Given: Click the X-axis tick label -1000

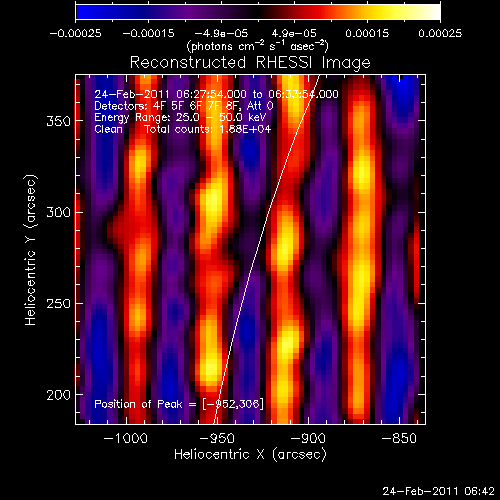Looking at the screenshot, I should point(126,438).
